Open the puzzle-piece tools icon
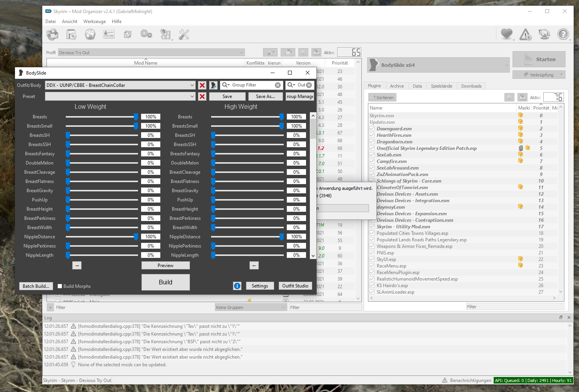 (x=165, y=35)
